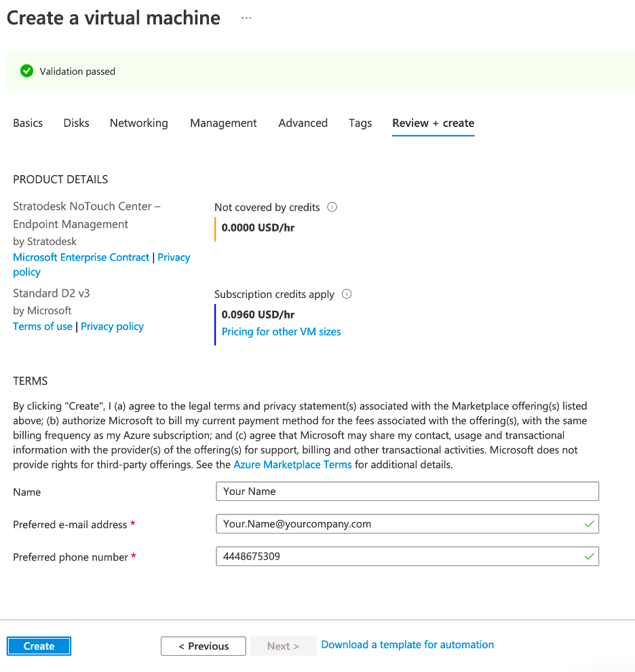
Task: Open Microsoft Enterprise Contract link
Action: [81, 257]
